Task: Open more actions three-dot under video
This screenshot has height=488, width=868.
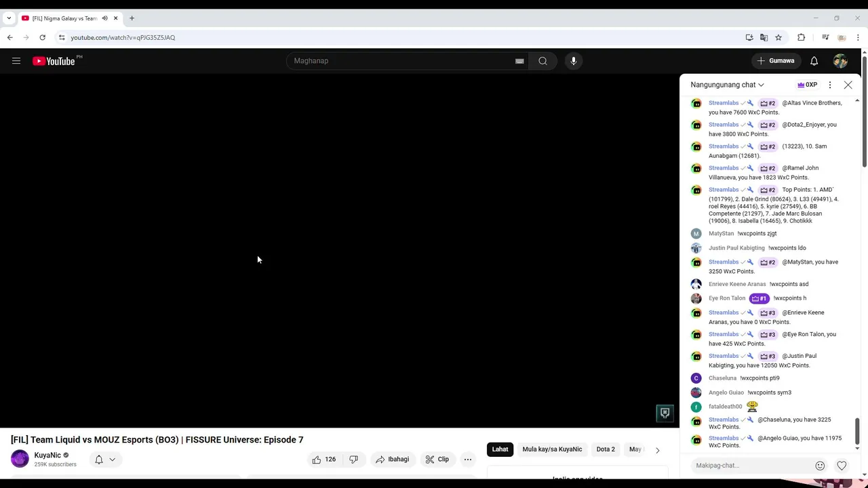Action: tap(468, 460)
